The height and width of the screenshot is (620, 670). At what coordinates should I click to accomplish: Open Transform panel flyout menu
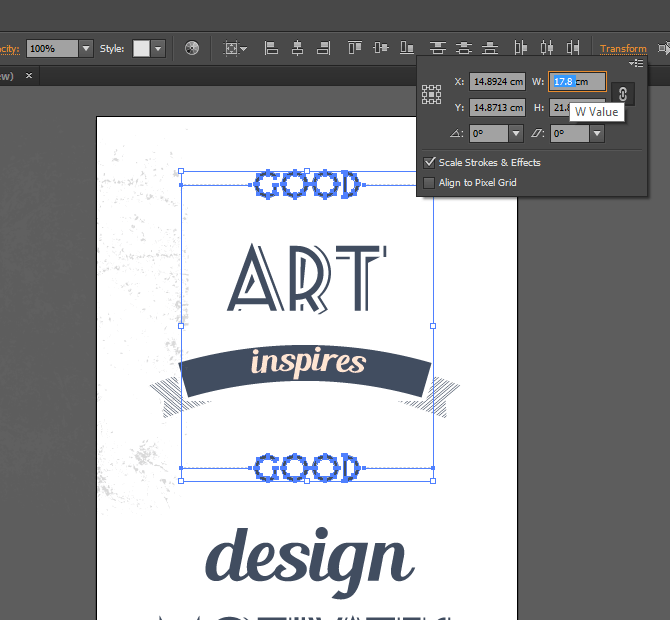tap(636, 63)
